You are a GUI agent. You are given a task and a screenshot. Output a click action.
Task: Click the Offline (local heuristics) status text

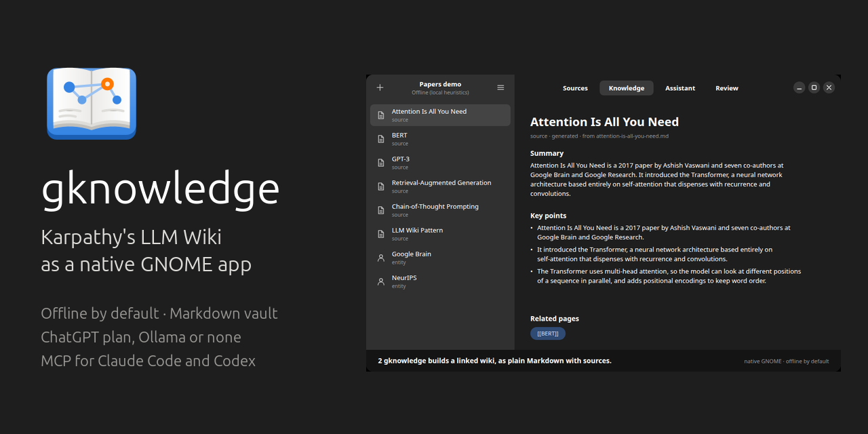pos(440,92)
